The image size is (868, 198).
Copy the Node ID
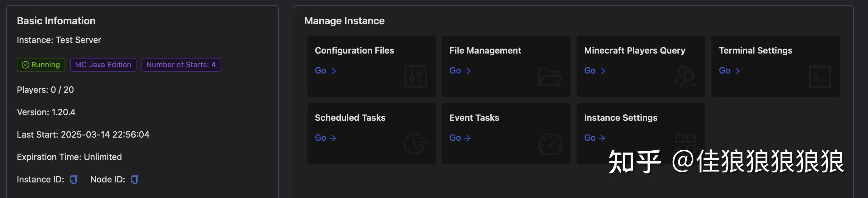pyautogui.click(x=135, y=180)
